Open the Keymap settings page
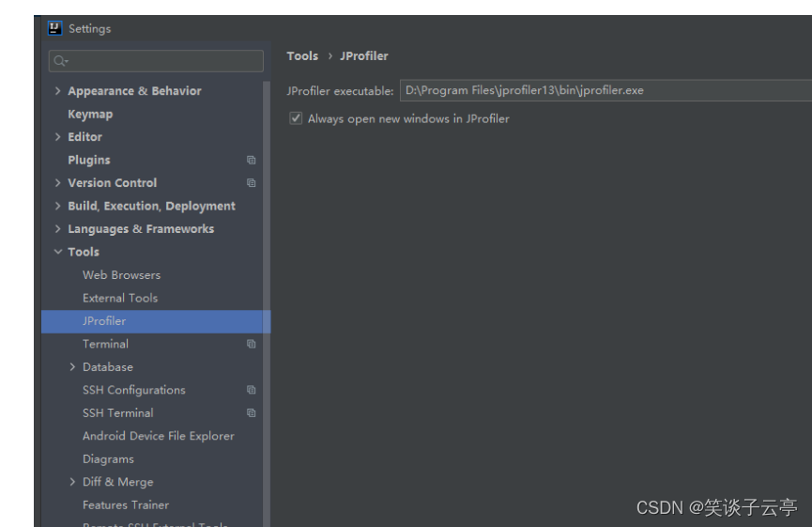Image resolution: width=812 pixels, height=527 pixels. 90,115
